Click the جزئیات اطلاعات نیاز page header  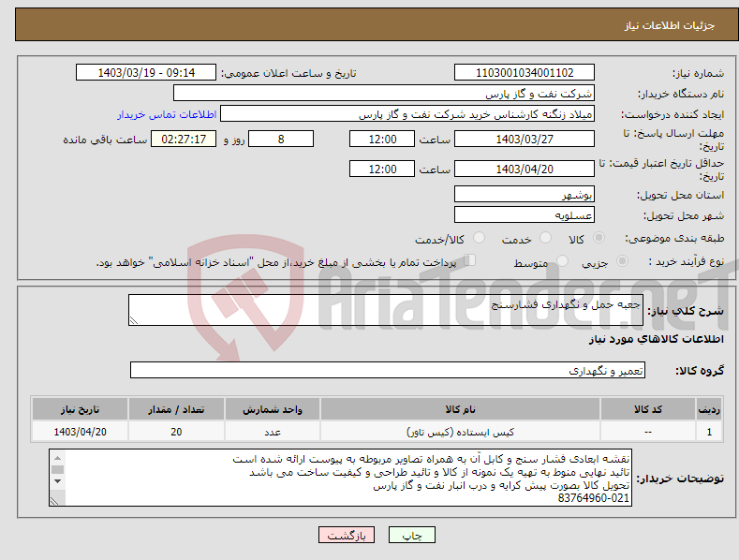[x=670, y=25]
